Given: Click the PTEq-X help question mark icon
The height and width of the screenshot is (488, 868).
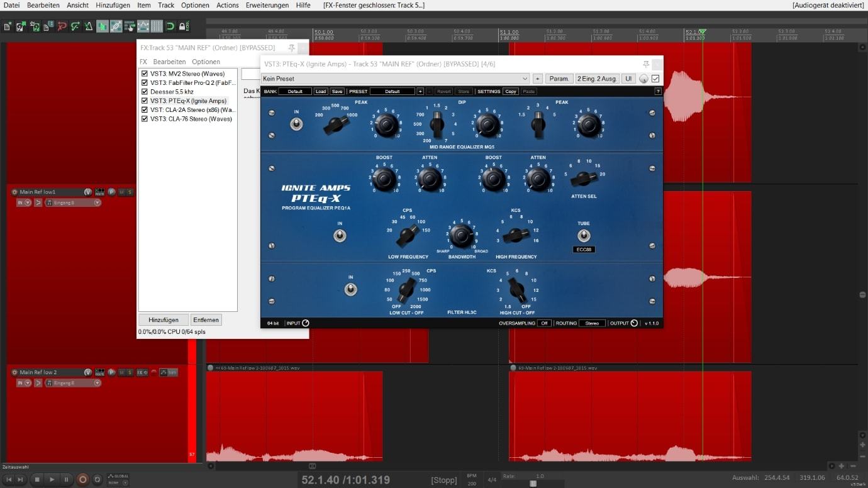Looking at the screenshot, I should coord(658,91).
